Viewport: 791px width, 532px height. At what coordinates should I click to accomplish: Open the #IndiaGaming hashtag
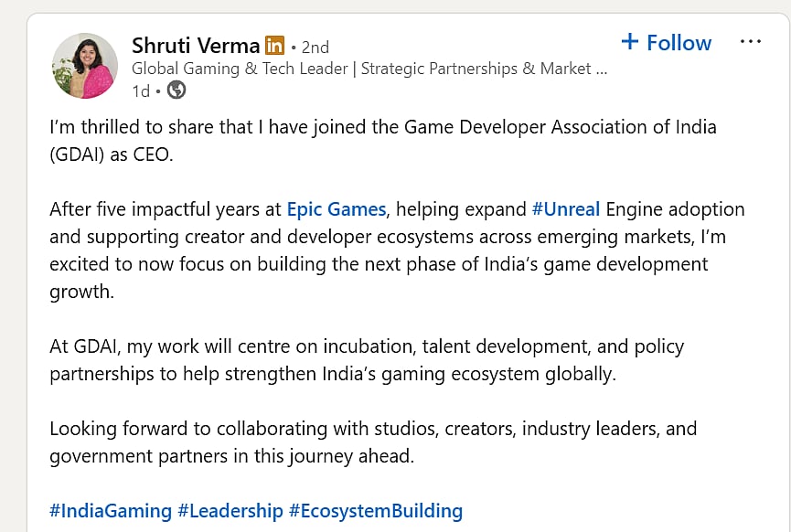(x=111, y=510)
